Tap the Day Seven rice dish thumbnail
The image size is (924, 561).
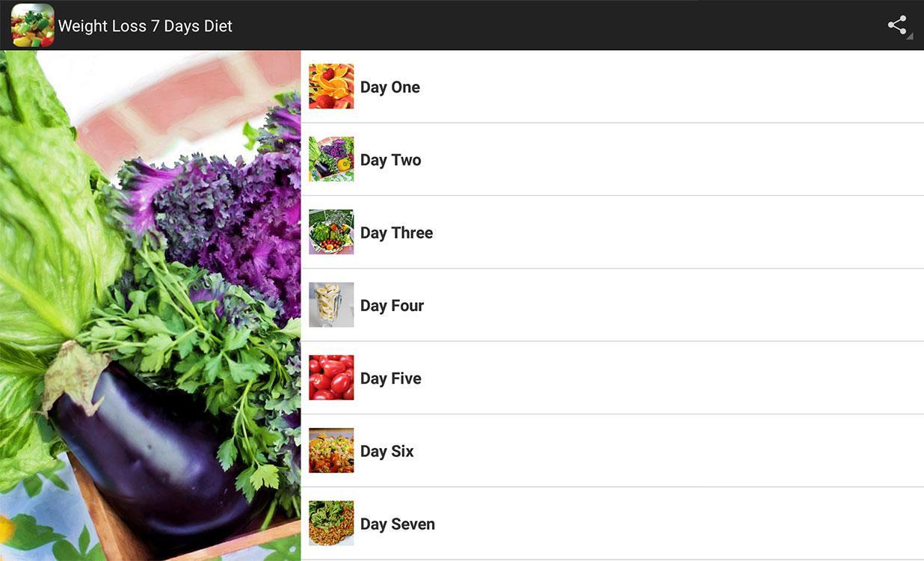(x=331, y=523)
